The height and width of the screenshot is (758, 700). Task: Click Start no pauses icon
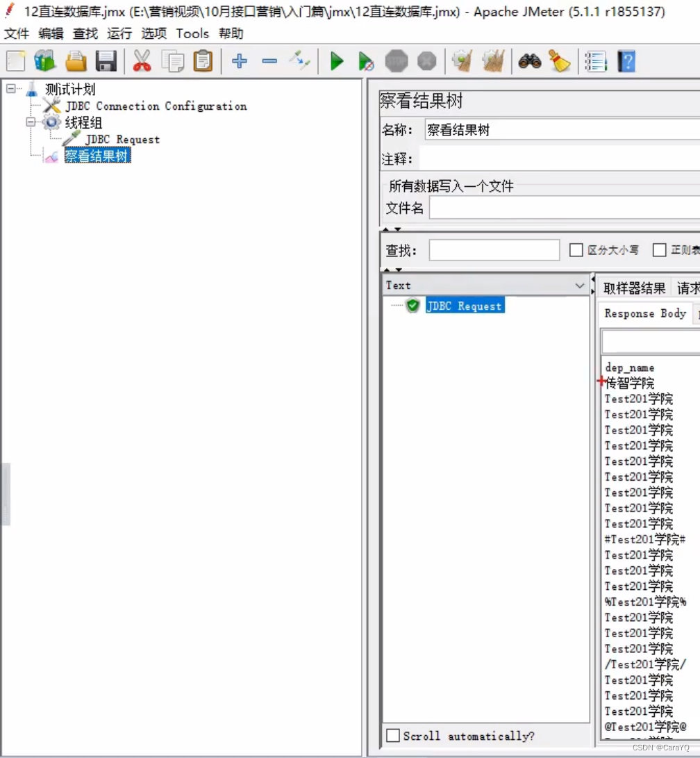click(x=366, y=62)
